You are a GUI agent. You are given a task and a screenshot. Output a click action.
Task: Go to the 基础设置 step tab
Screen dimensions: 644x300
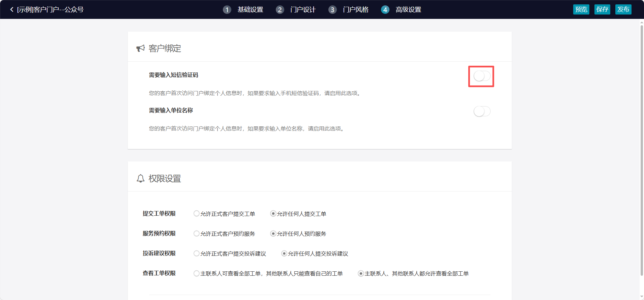[250, 9]
